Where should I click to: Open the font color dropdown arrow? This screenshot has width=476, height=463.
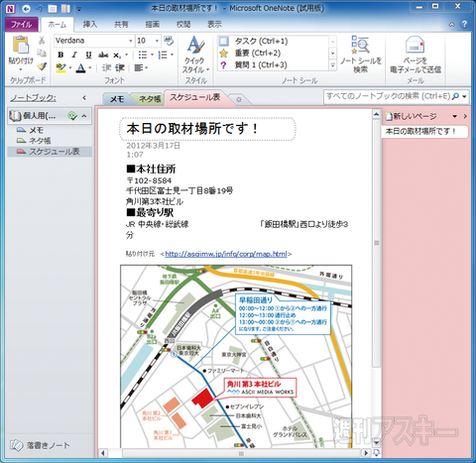(89, 67)
